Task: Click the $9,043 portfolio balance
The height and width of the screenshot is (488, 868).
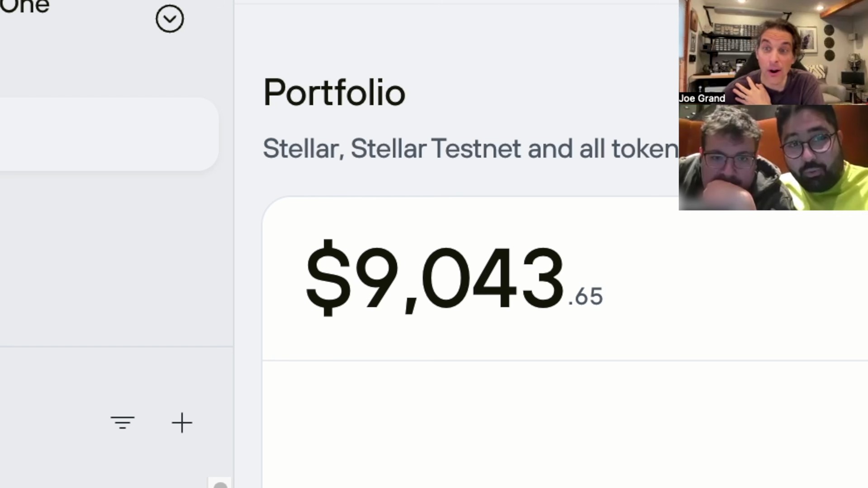Action: point(435,277)
